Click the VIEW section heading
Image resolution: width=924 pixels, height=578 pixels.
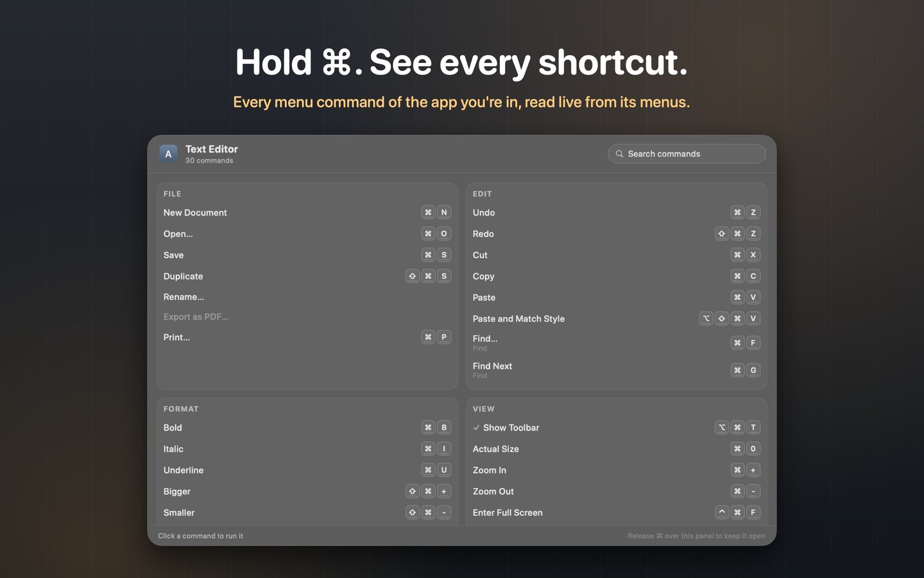coord(484,409)
